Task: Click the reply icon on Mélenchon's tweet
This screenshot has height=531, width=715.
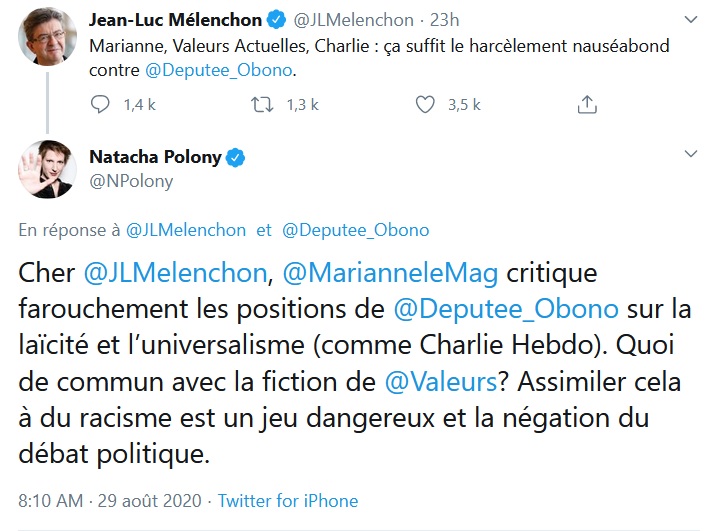Action: [100, 104]
